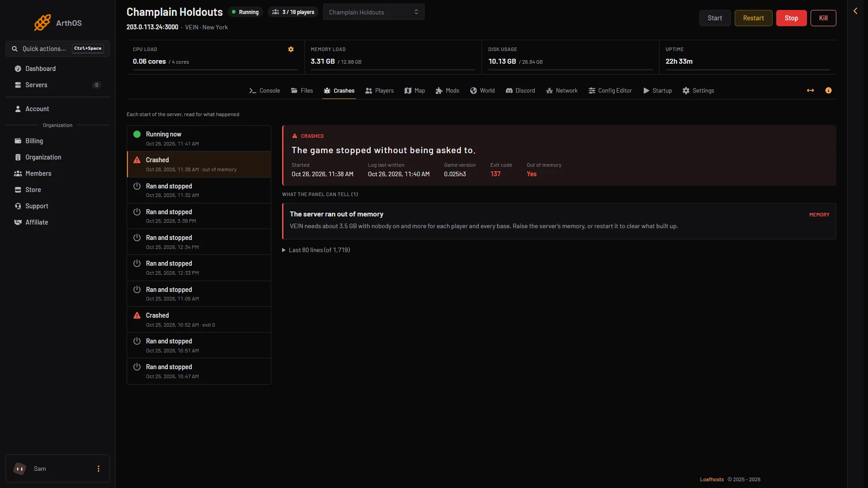Click the Affiliate handshake icon
The height and width of the screenshot is (488, 868).
point(18,222)
